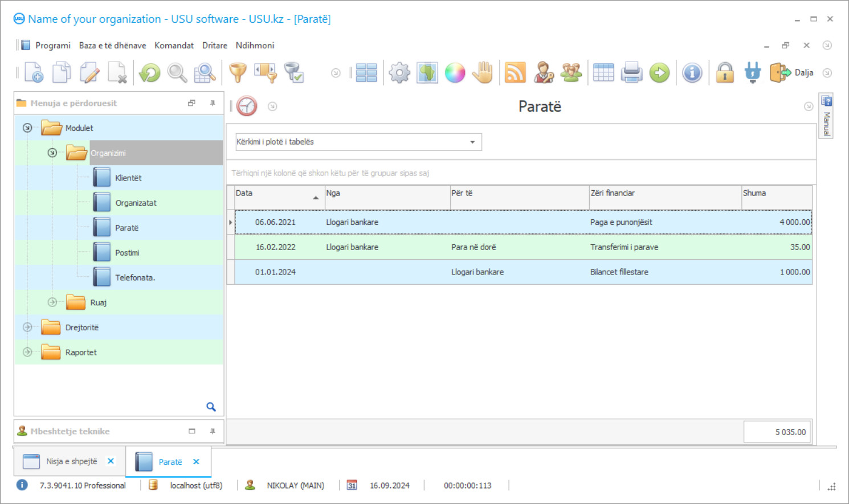Click the search magnifier in user menu

point(211,407)
